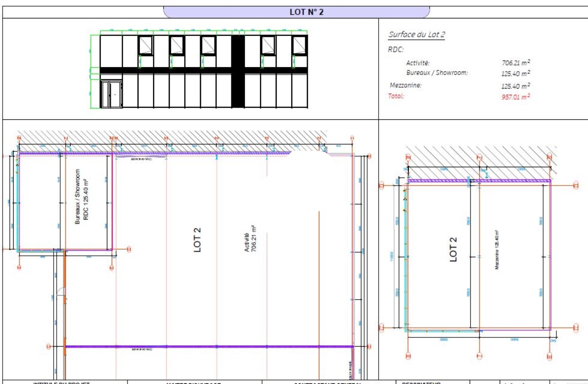The image size is (588, 384).
Task: Click the door swing symbol on the ground plan
Action: 61,291
